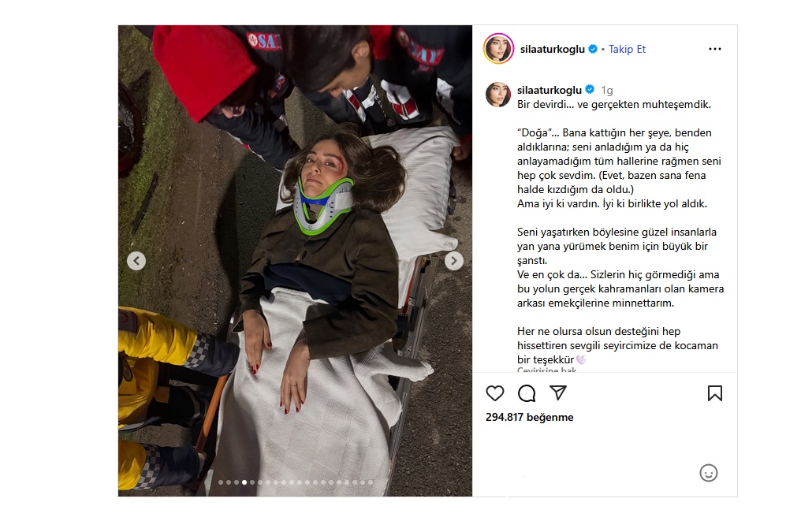Viewport: 801px width, 532px height.
Task: Open comments via speech bubble icon
Action: point(526,393)
